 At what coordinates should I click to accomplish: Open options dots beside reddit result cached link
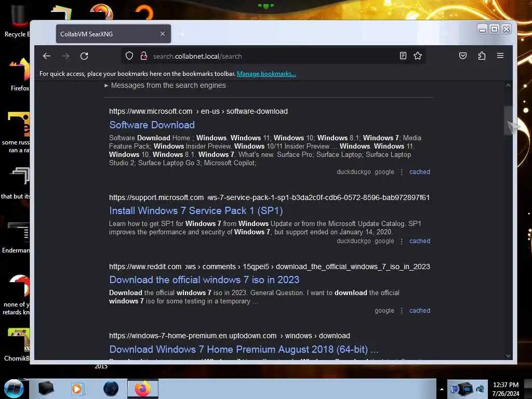pos(402,311)
